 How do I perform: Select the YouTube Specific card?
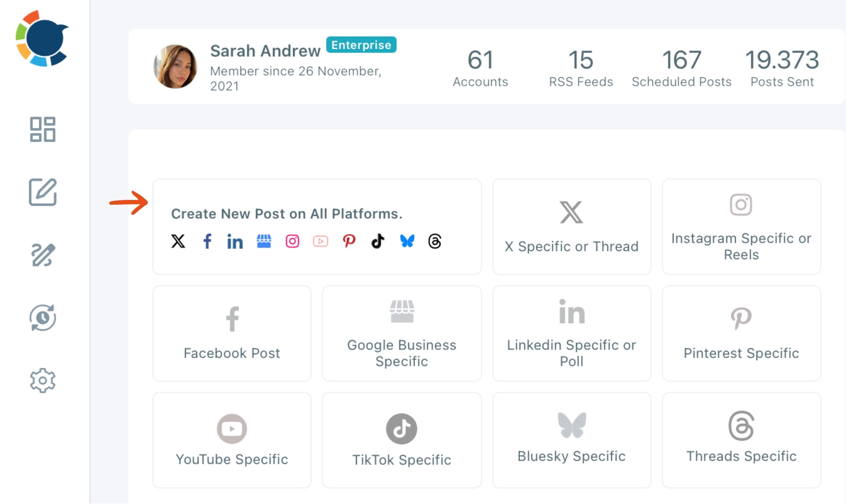coord(232,440)
